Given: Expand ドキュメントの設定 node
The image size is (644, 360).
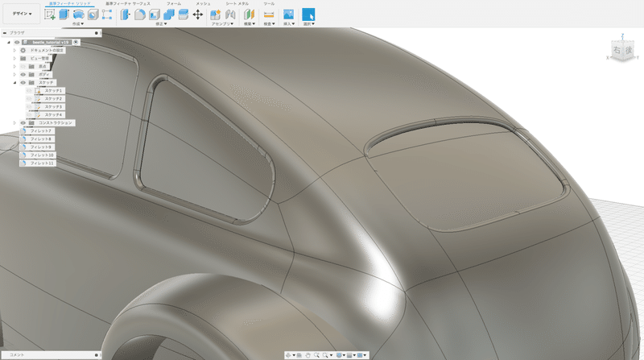Looking at the screenshot, I should pyautogui.click(x=14, y=50).
